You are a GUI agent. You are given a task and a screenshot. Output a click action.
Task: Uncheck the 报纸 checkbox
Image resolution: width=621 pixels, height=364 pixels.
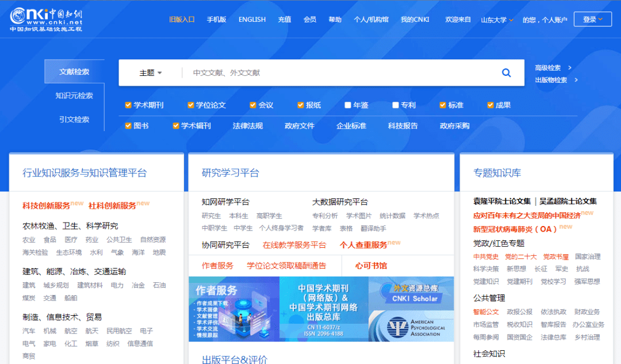click(301, 105)
